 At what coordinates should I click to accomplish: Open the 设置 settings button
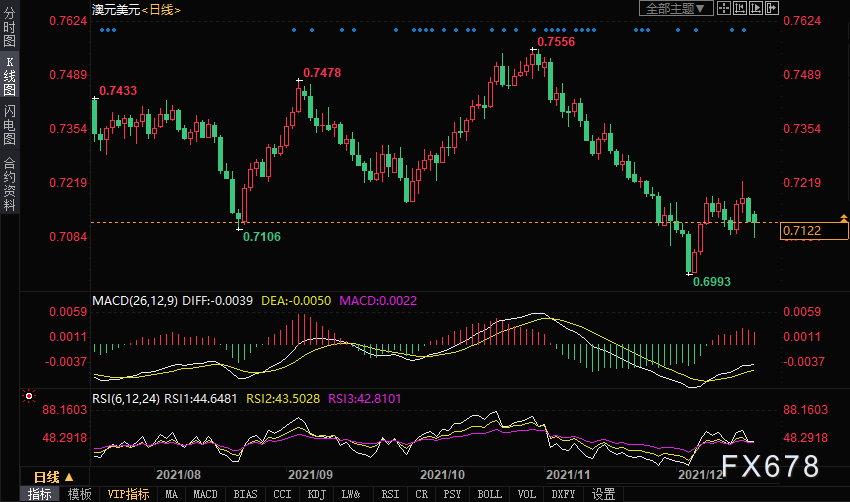tap(603, 494)
